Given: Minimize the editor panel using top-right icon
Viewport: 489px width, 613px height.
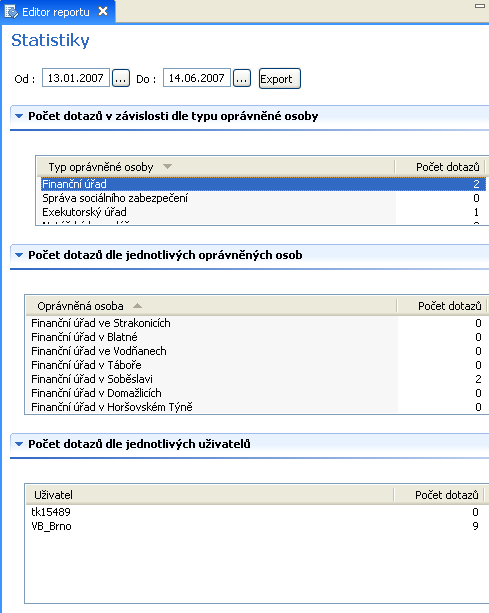Looking at the screenshot, I should 480,6.
